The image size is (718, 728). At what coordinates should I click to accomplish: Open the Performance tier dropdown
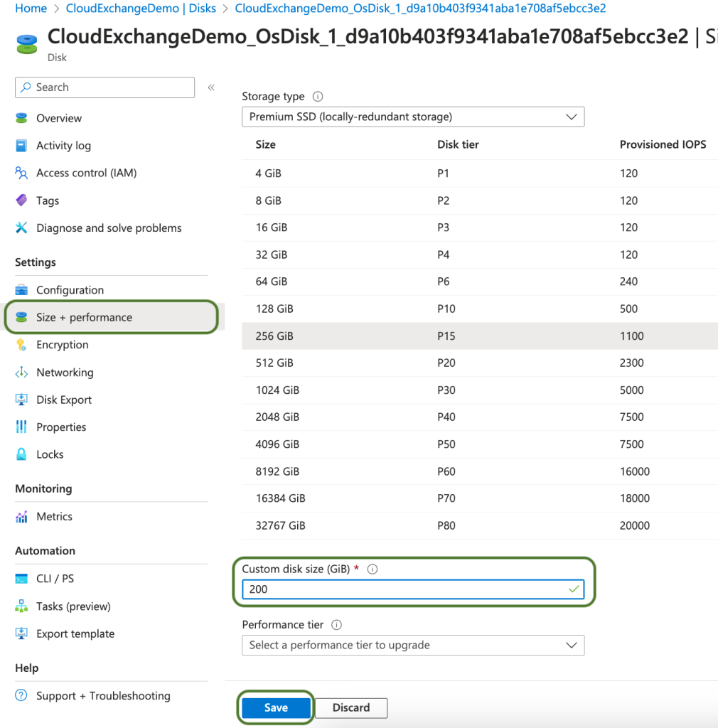(x=413, y=646)
